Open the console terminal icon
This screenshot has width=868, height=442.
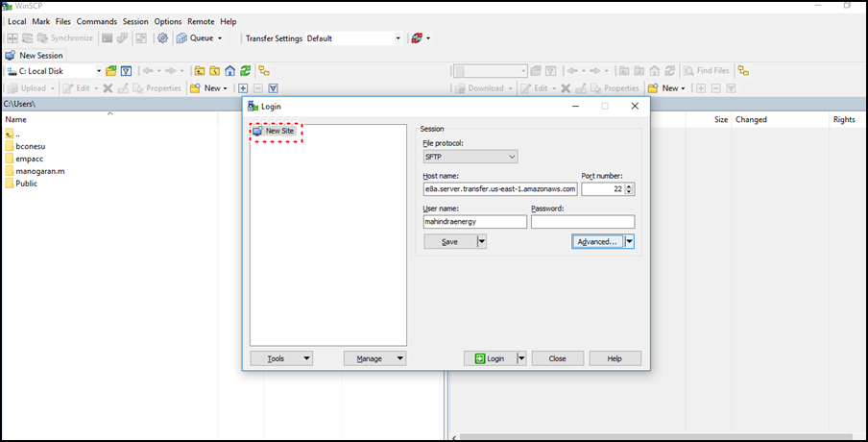[108, 38]
